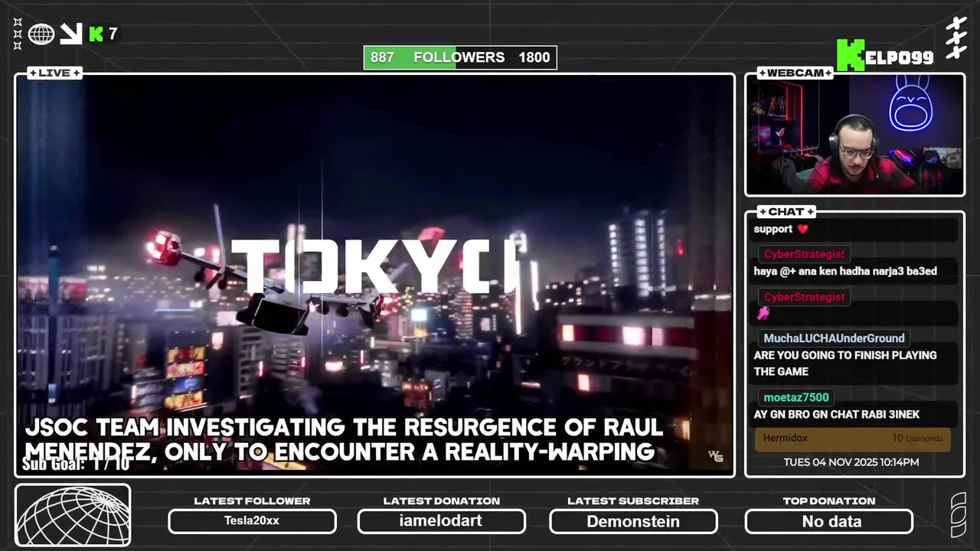Click the date and time text in chat
This screenshot has width=980, height=551.
pos(851,462)
